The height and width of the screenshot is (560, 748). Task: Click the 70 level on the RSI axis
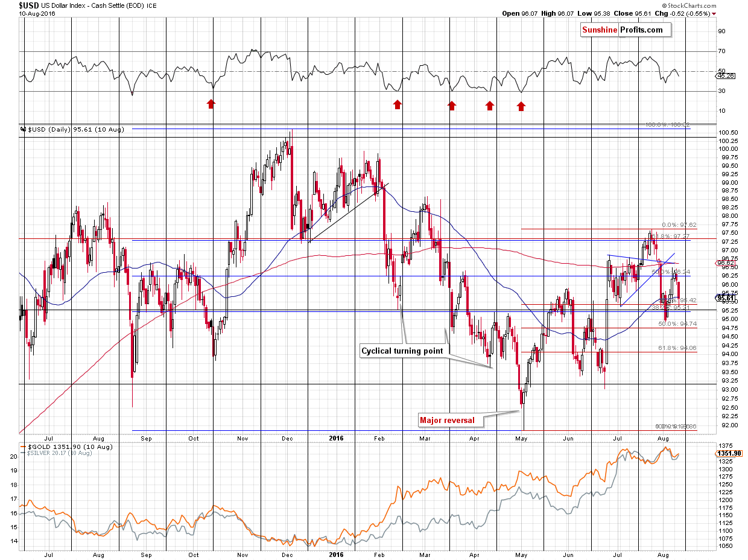721,51
